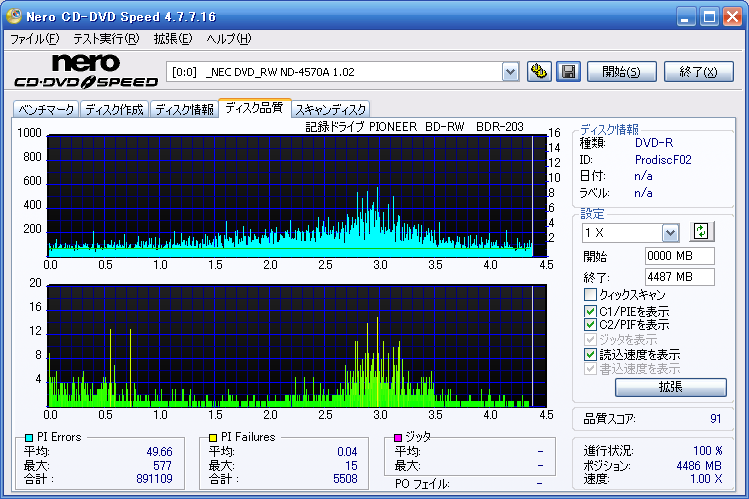This screenshot has height=499, width=749.
Task: Click the PI Errors upper graph
Action: point(297,196)
